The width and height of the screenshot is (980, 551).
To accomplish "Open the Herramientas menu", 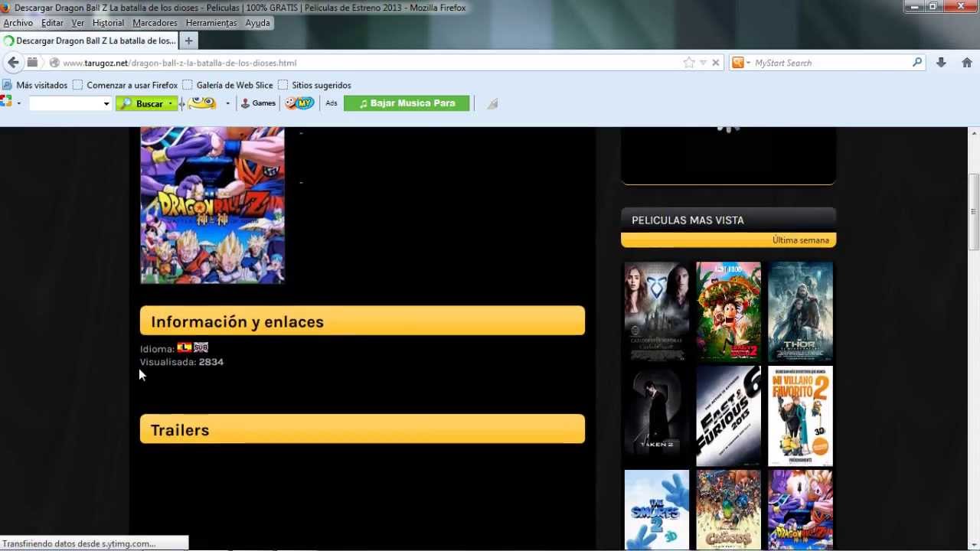I will 211,23.
